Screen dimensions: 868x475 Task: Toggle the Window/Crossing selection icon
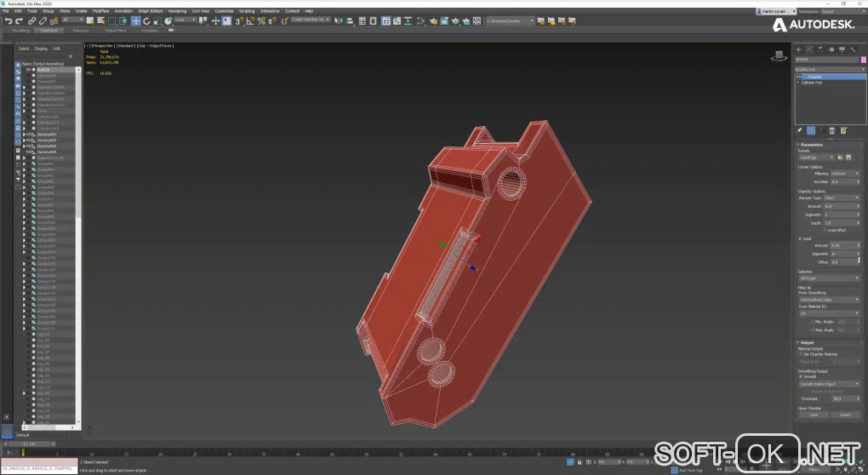click(x=123, y=21)
